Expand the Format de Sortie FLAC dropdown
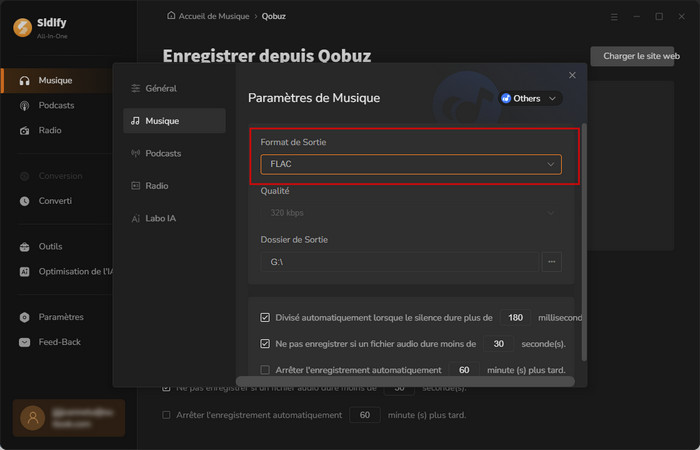 [x=411, y=164]
